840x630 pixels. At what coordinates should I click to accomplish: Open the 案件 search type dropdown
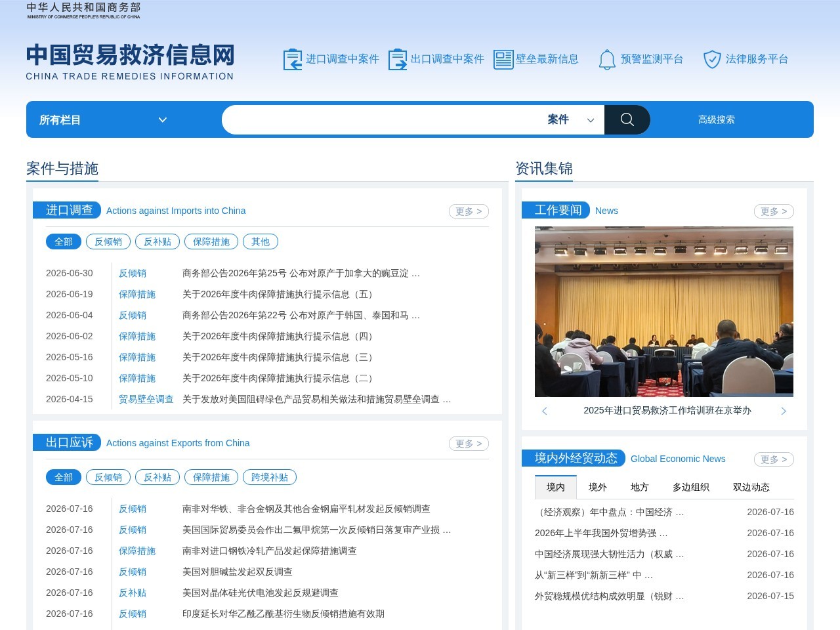click(x=571, y=119)
